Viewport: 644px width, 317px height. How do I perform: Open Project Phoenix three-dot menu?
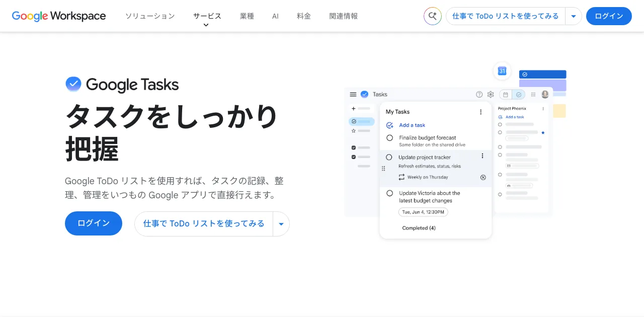click(x=543, y=109)
